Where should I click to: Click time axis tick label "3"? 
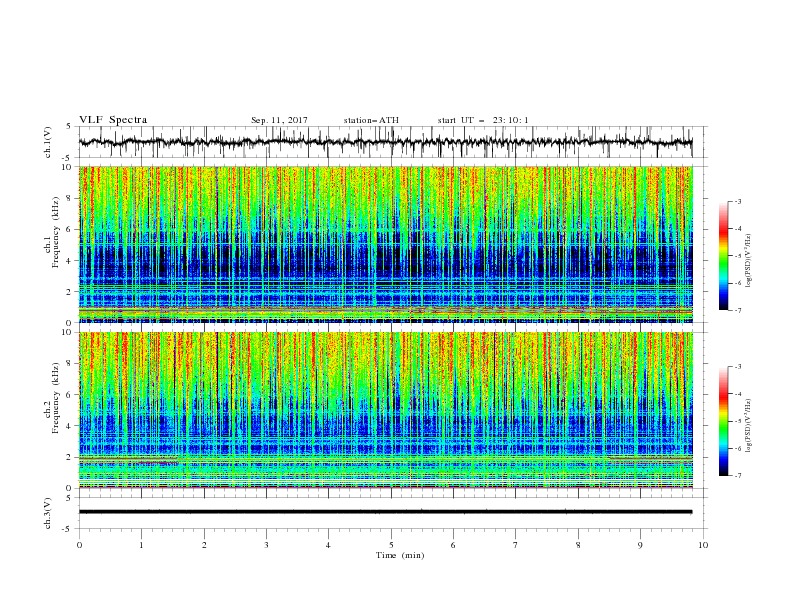266,545
